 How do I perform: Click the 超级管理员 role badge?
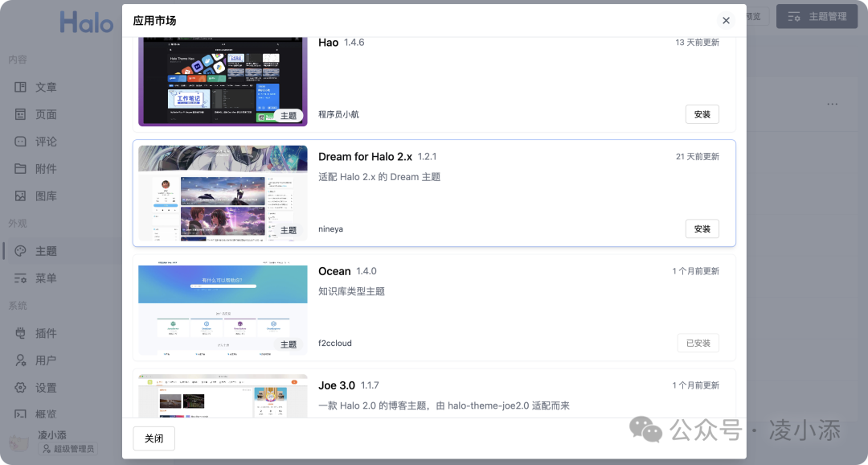[x=68, y=448]
